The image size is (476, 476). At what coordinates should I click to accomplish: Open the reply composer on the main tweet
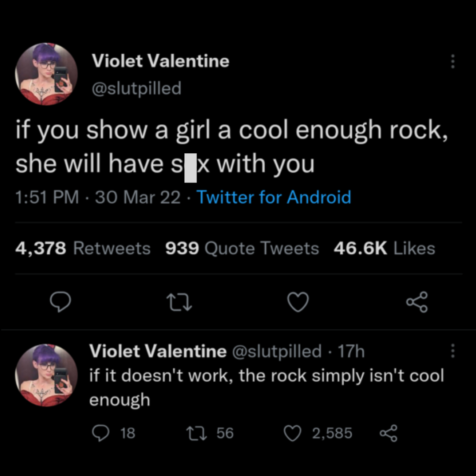tap(61, 302)
